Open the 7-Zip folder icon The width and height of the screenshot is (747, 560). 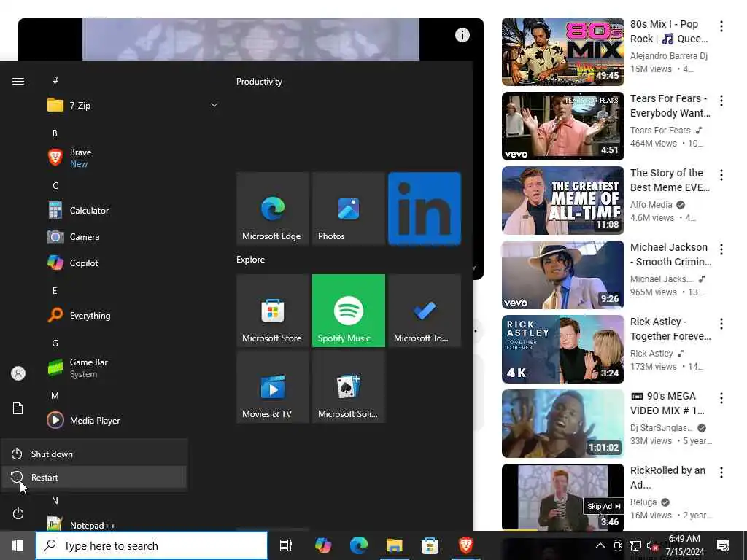tap(55, 105)
